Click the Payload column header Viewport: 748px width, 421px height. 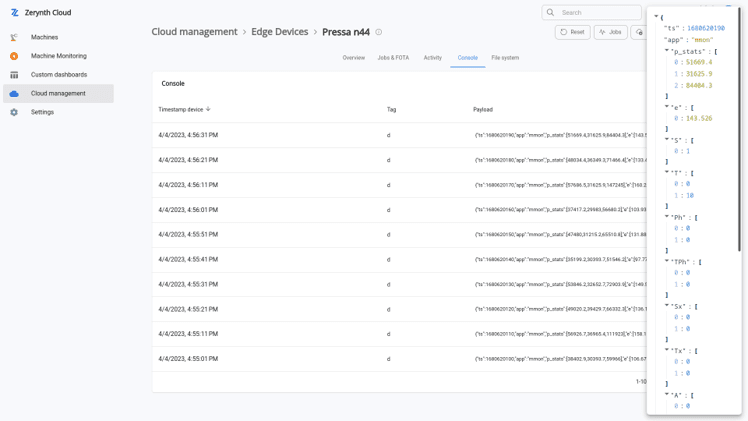[483, 110]
